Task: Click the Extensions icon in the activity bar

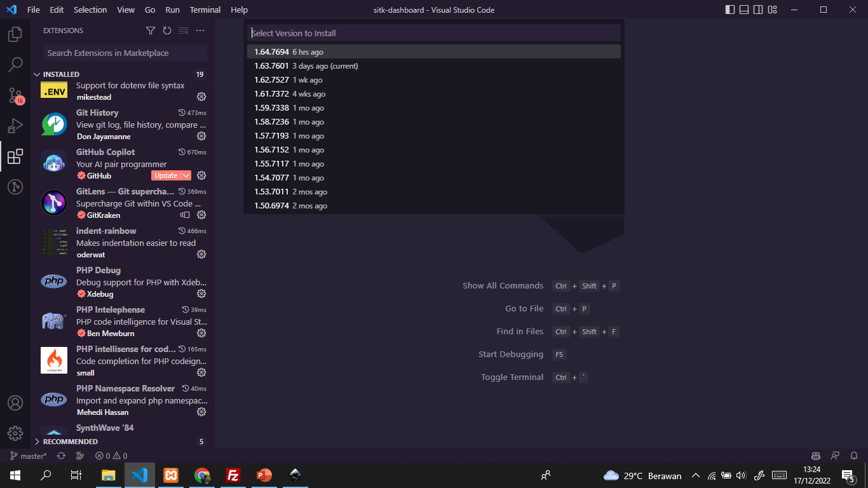Action: pos(15,156)
